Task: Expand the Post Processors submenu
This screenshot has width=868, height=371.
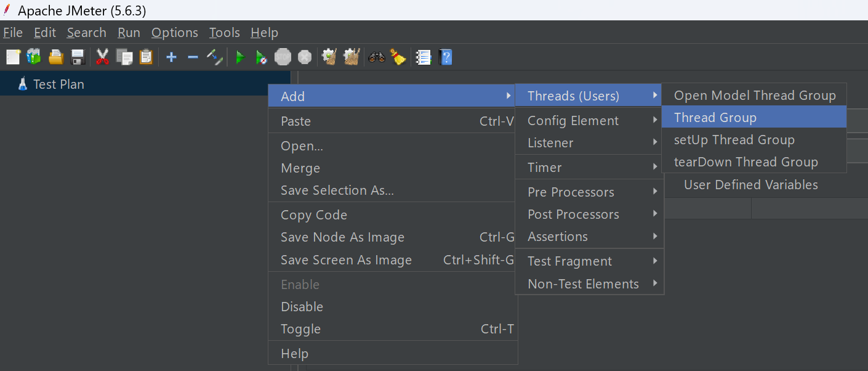Action: pos(589,214)
